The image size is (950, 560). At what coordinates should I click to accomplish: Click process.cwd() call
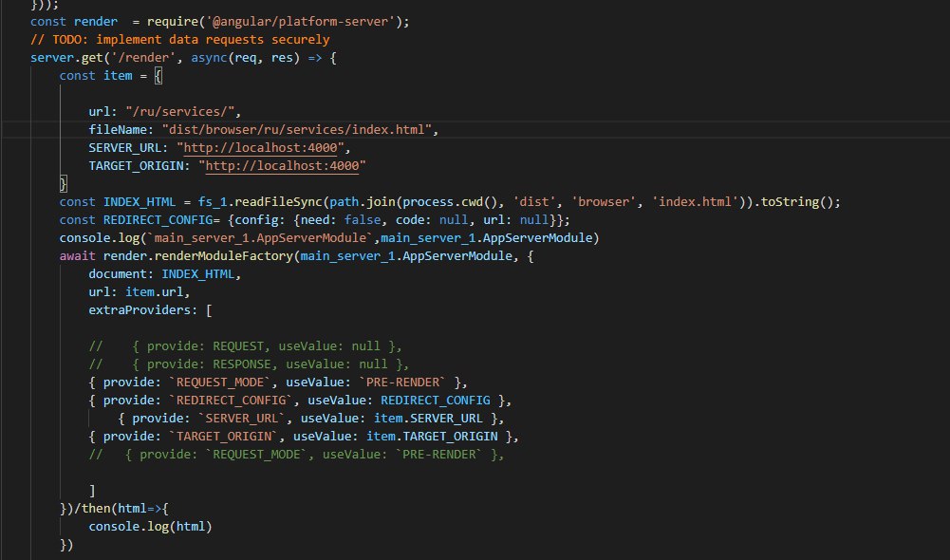click(x=450, y=202)
